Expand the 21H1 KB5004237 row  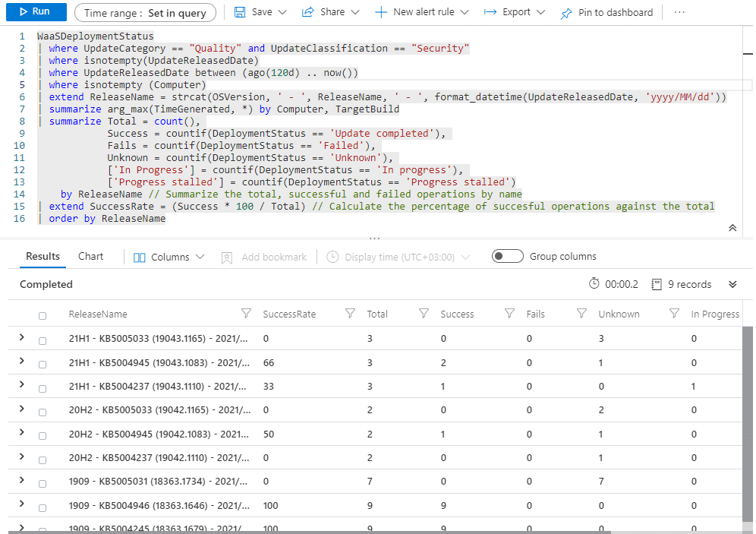coord(22,384)
